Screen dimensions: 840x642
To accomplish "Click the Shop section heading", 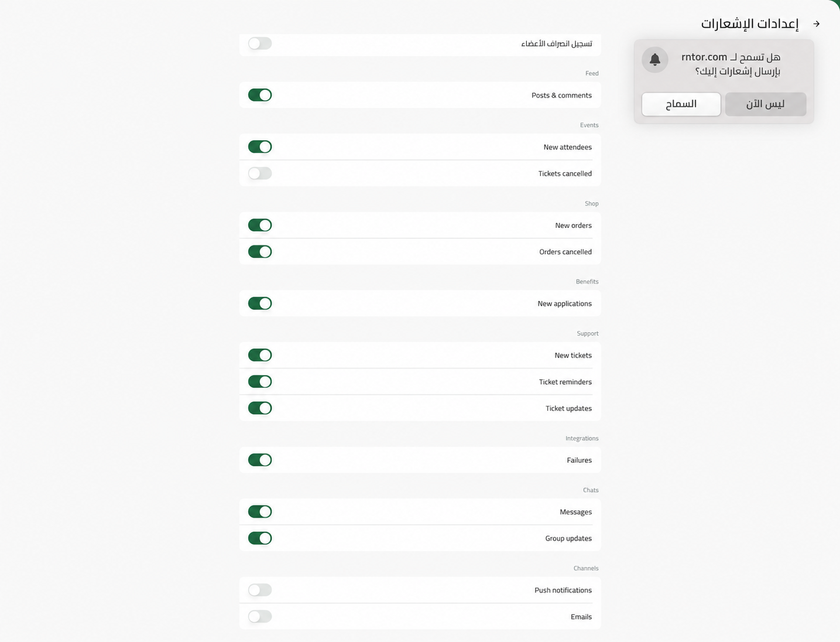I will [591, 204].
